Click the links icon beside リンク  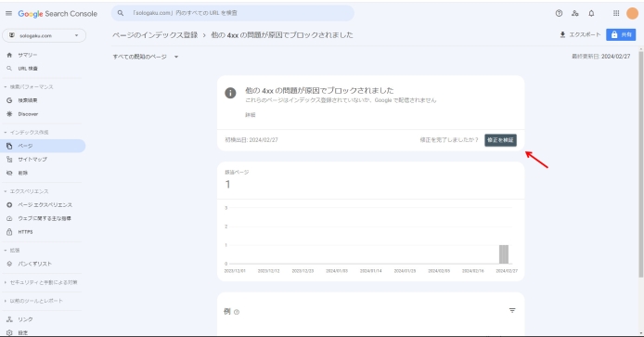click(x=9, y=319)
